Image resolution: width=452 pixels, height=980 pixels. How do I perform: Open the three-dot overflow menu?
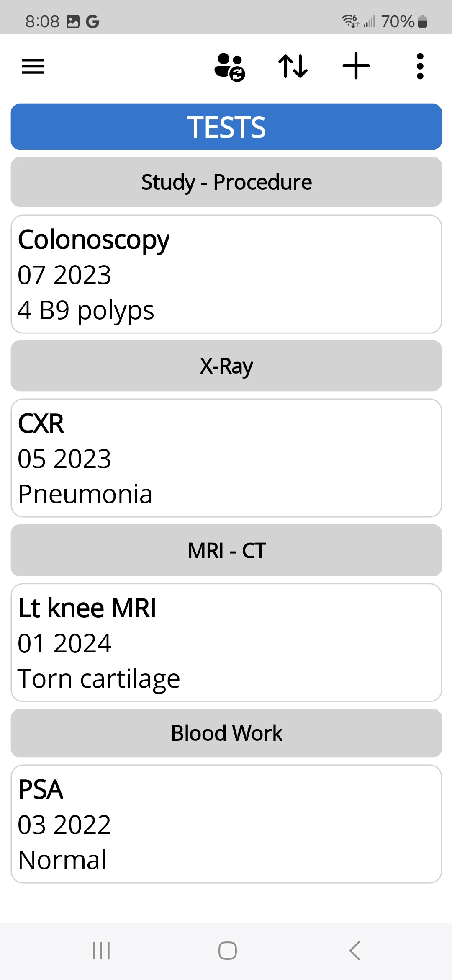(x=420, y=66)
